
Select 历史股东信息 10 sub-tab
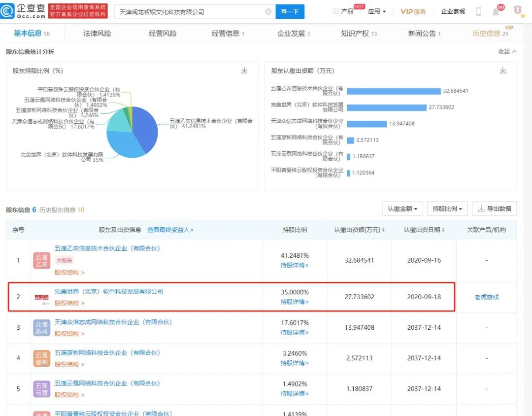tap(62, 210)
